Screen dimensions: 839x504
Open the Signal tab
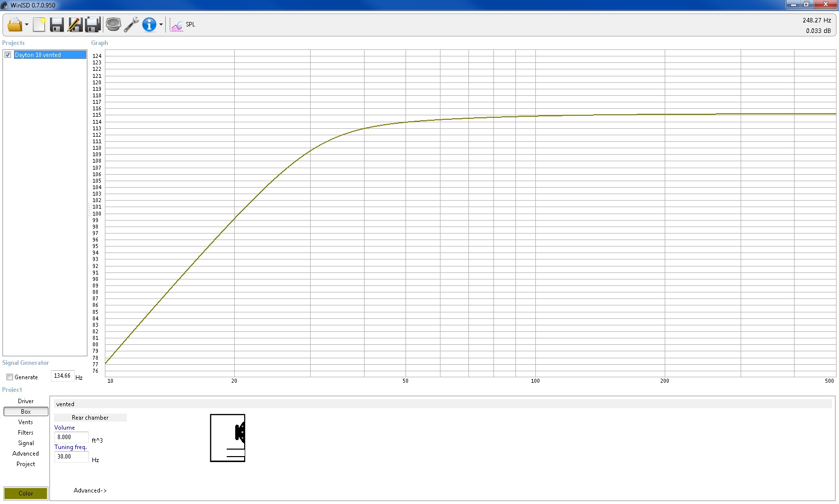pyautogui.click(x=26, y=443)
